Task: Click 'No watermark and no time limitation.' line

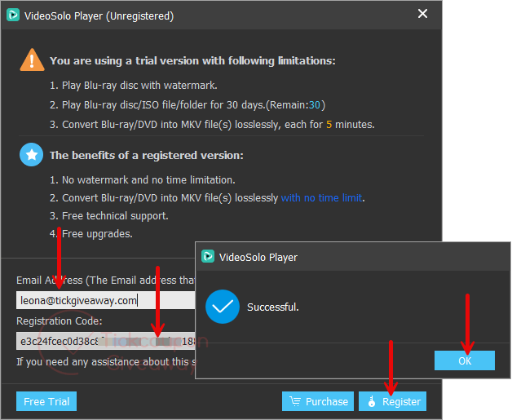Action: click(142, 180)
